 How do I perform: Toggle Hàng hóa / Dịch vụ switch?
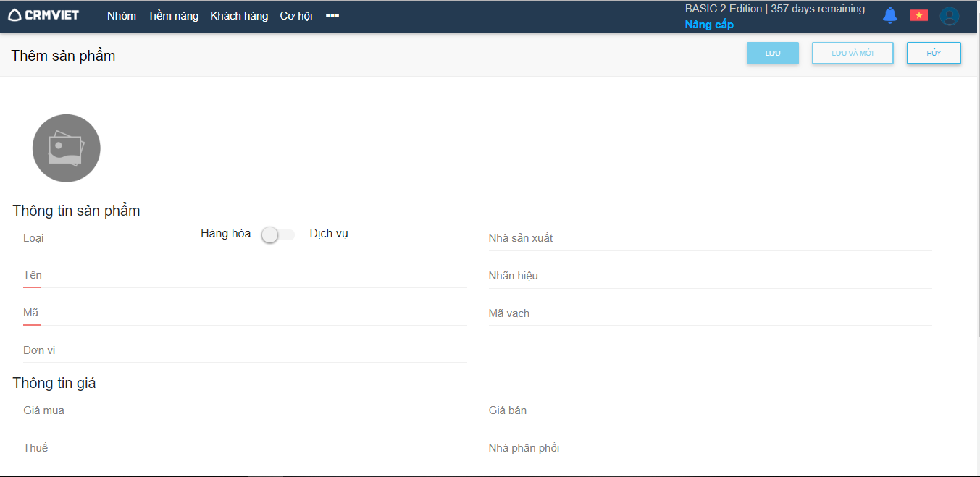tap(278, 235)
